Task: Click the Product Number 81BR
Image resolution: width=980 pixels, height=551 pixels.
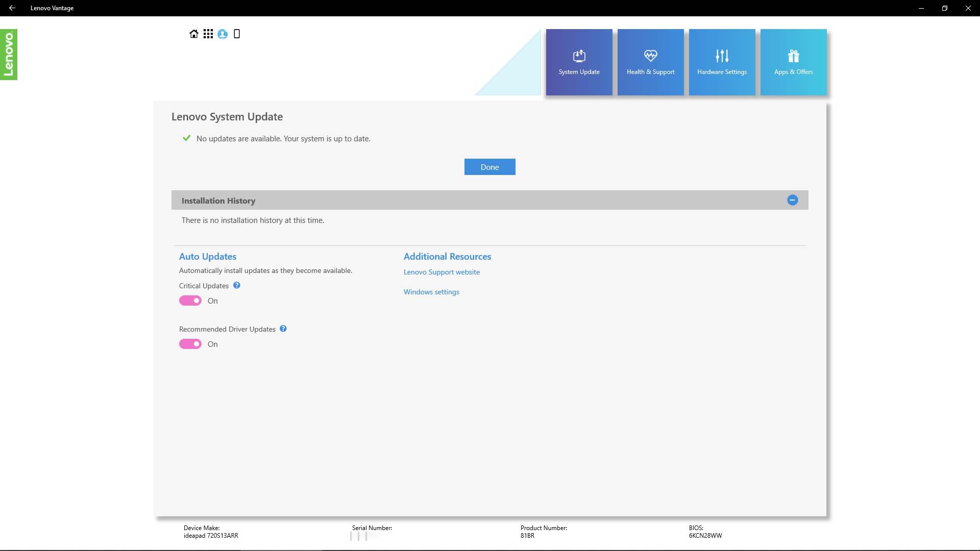Action: click(527, 536)
